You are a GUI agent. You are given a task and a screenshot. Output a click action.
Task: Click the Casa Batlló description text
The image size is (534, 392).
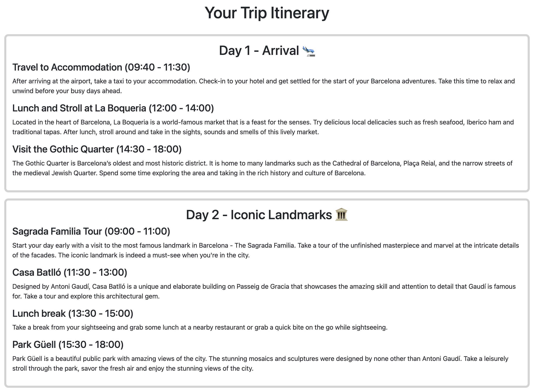264,291
